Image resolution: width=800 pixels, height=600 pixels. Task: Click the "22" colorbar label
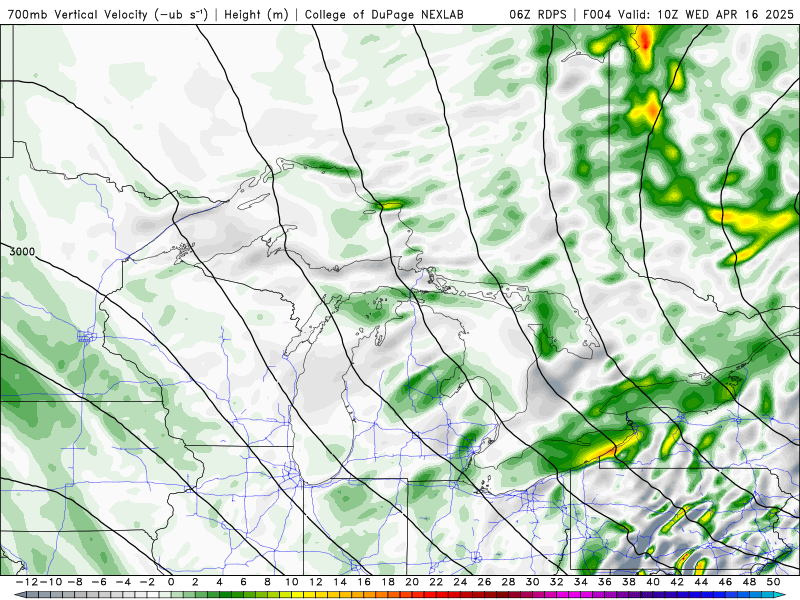pos(436,582)
